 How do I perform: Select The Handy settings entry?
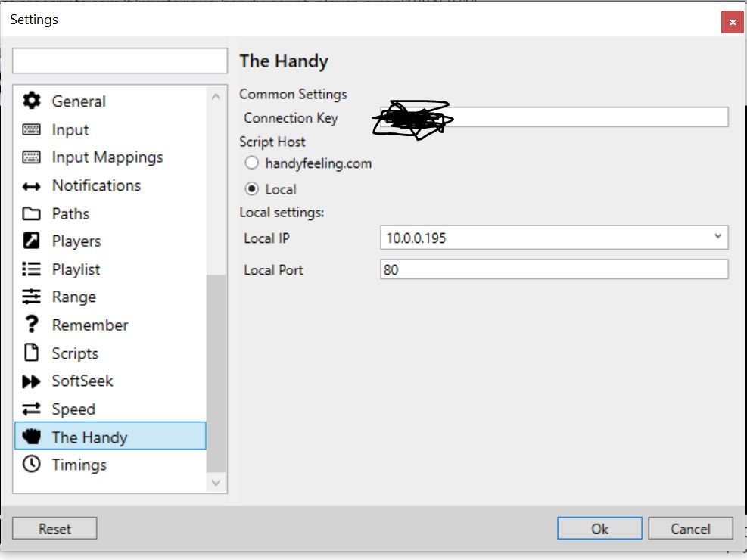[110, 436]
